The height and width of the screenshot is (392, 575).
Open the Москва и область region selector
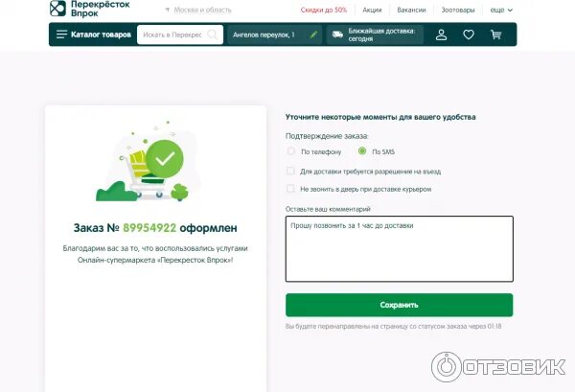pyautogui.click(x=198, y=10)
